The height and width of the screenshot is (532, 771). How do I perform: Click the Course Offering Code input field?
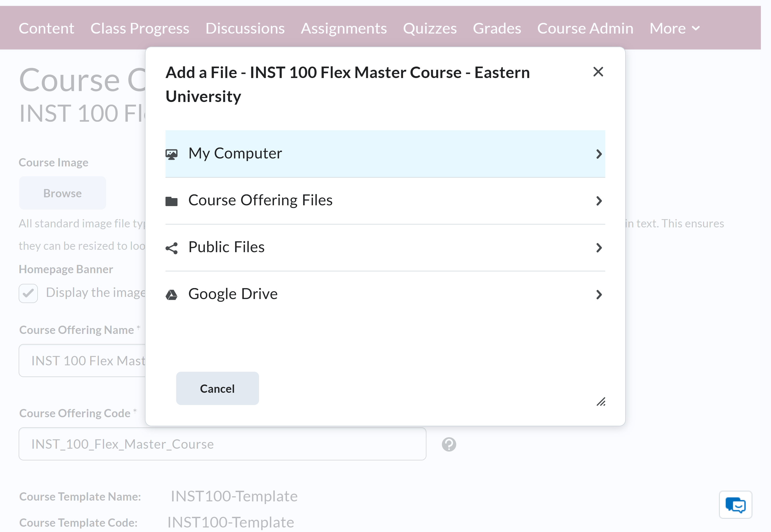point(223,444)
